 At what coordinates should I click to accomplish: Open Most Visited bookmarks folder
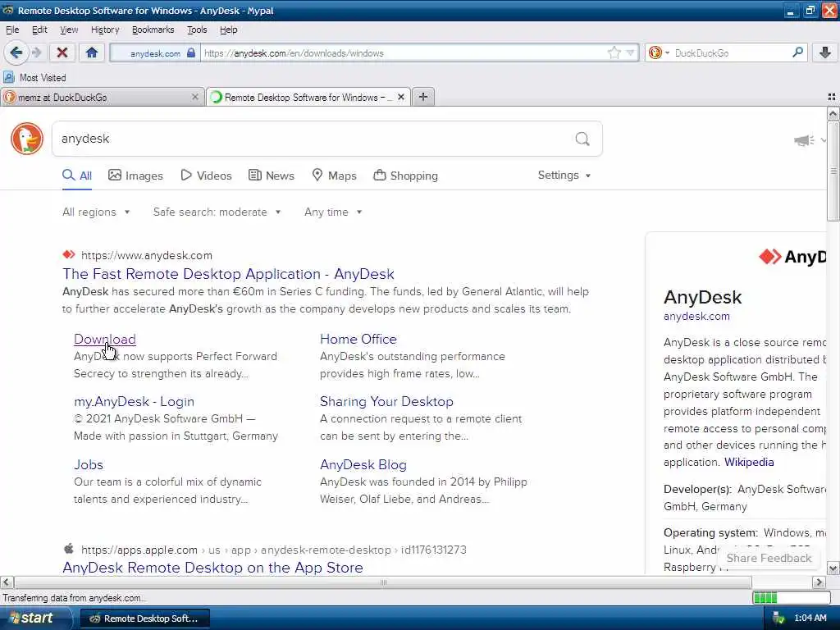click(x=35, y=78)
